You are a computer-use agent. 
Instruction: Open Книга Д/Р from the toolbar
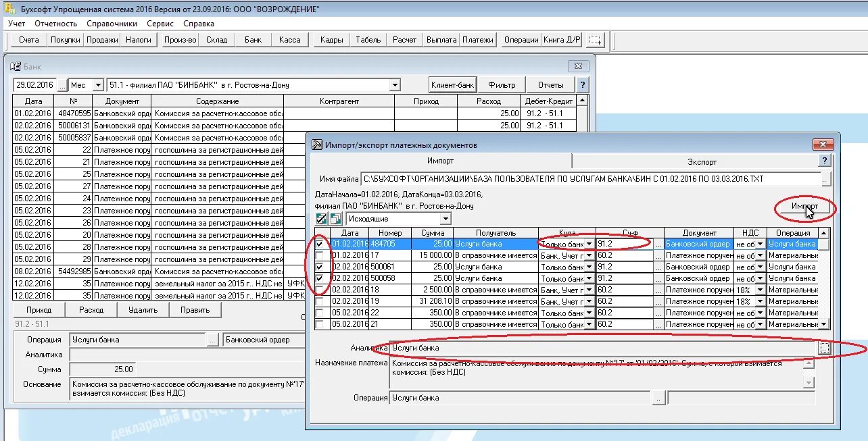coord(562,40)
